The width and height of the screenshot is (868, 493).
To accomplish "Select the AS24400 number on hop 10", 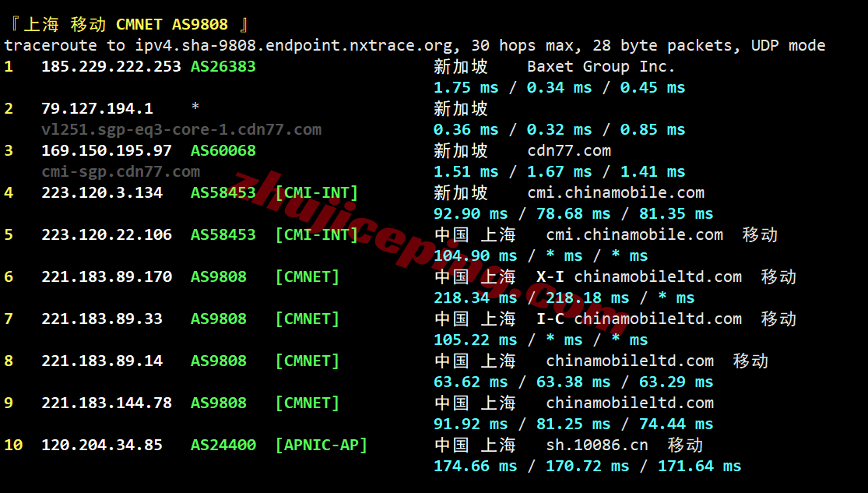I will (x=223, y=445).
